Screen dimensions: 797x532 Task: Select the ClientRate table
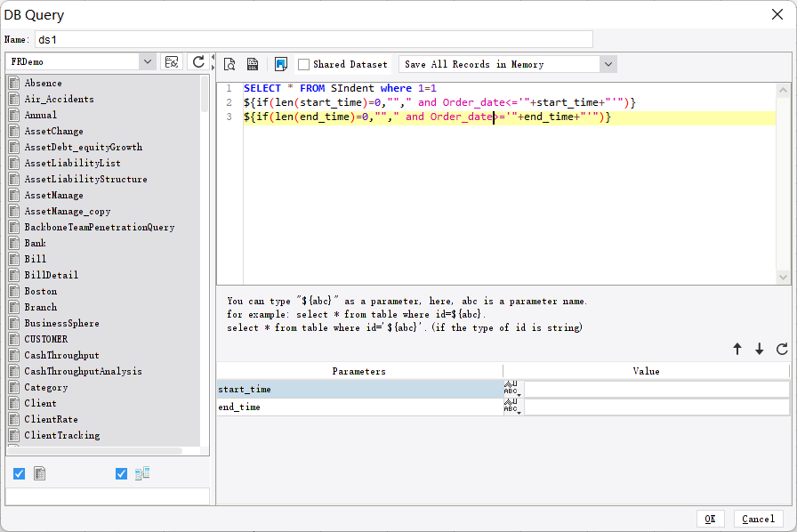(x=52, y=420)
